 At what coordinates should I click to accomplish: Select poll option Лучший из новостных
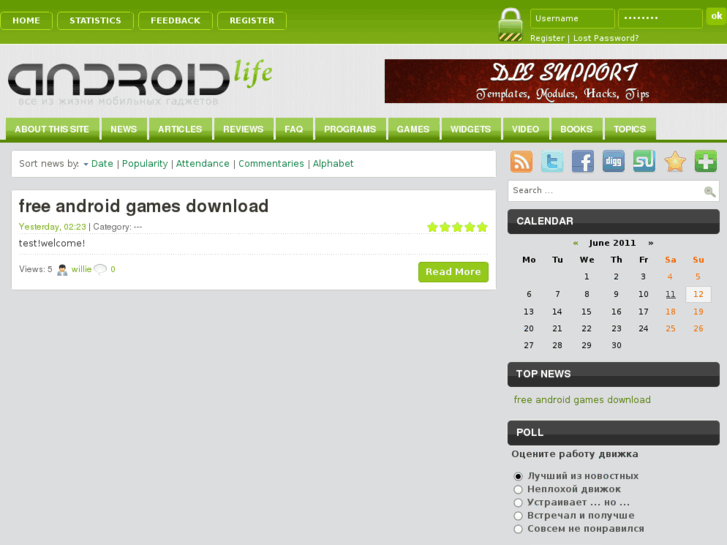(x=518, y=476)
